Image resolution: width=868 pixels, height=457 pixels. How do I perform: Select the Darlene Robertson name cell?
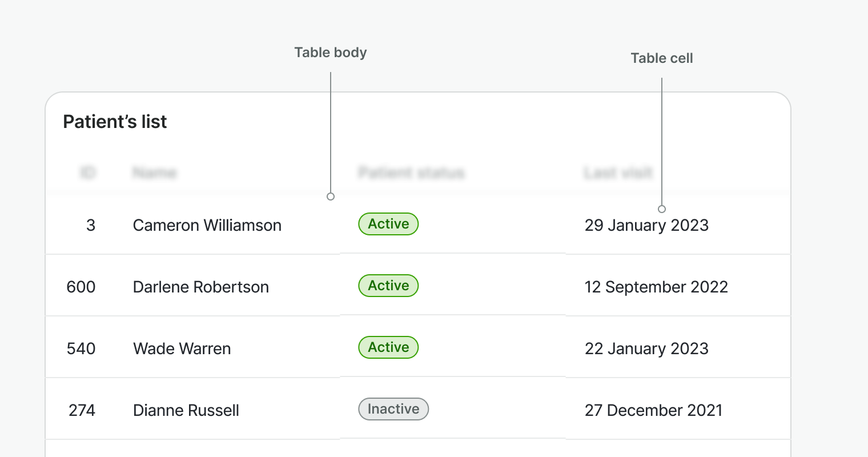tap(200, 287)
